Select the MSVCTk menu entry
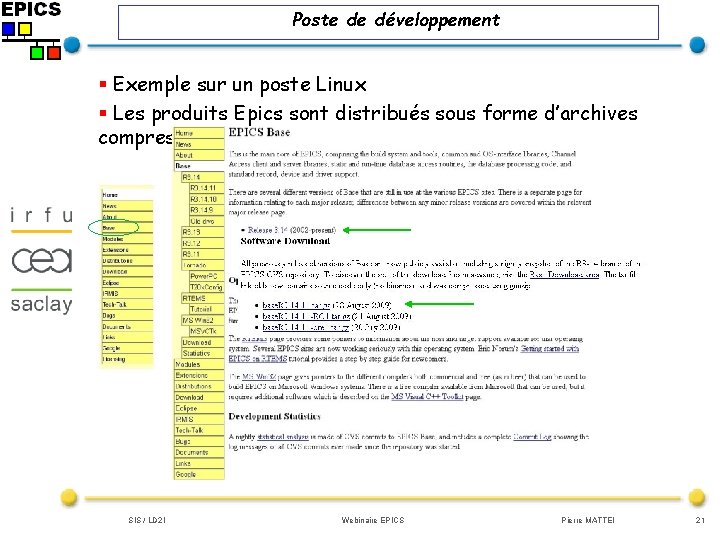Viewport: 720px width, 540px height. (x=207, y=332)
